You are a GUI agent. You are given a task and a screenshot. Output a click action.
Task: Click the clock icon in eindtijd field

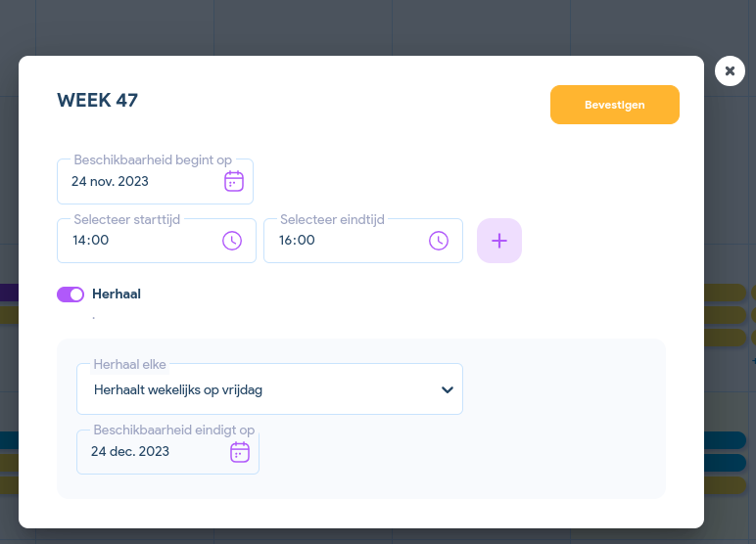point(438,241)
